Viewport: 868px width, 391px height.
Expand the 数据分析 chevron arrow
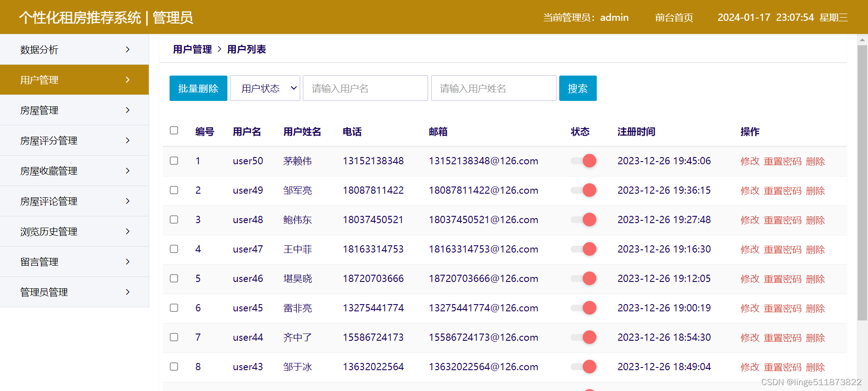[127, 49]
